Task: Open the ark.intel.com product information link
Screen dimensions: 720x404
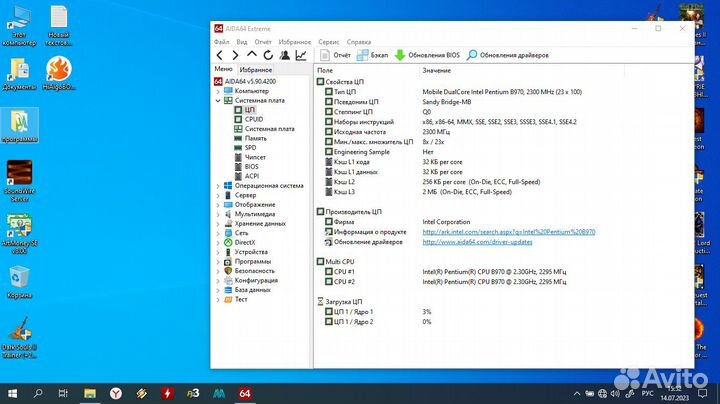Action: pos(509,232)
